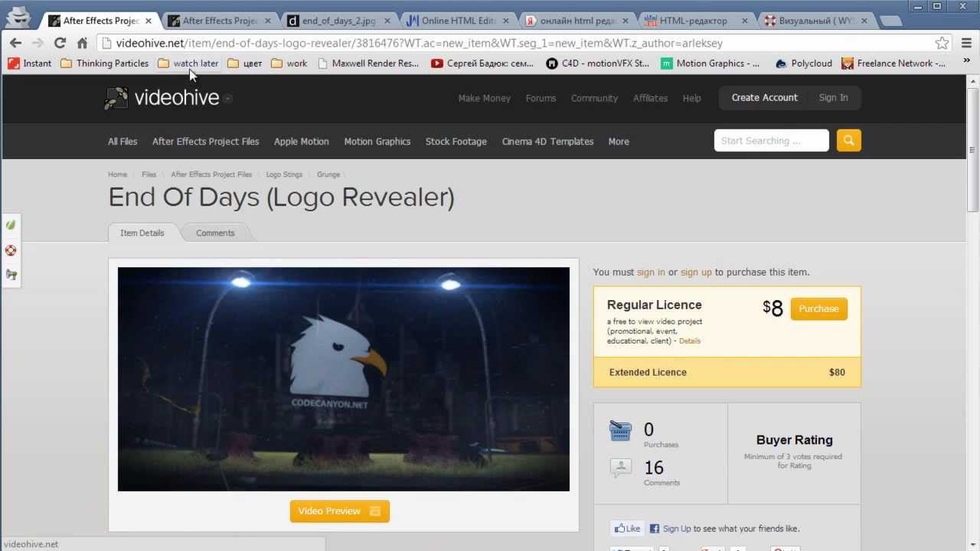Click the Facebook Like thumbs-up button
Screen dimensions: 980x551
coord(627,528)
